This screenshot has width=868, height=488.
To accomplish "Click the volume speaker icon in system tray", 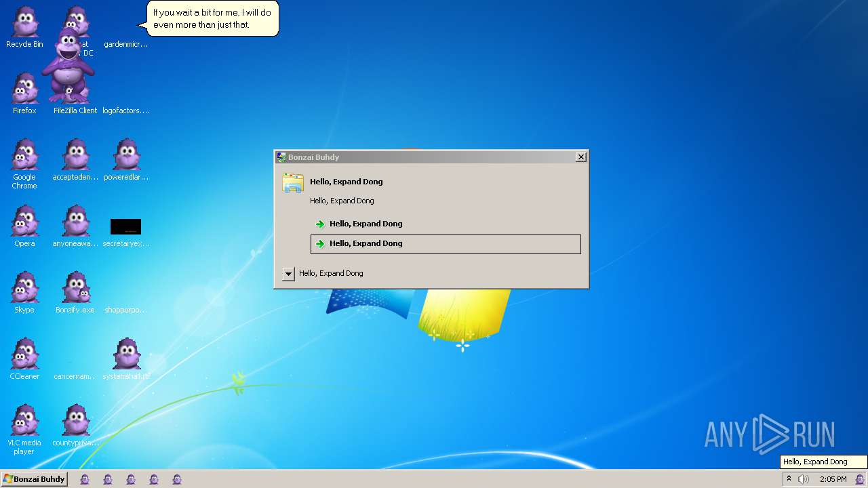I will (804, 479).
